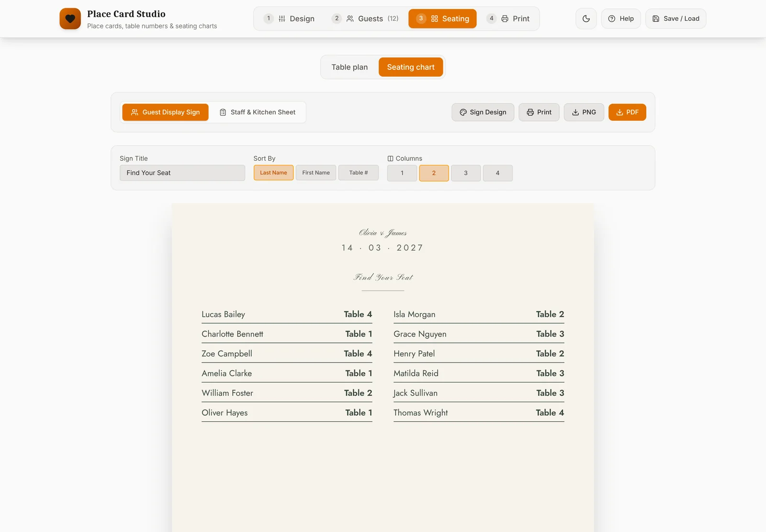Switch to Staff & Kitchen Sheet
The height and width of the screenshot is (532, 766).
(258, 112)
